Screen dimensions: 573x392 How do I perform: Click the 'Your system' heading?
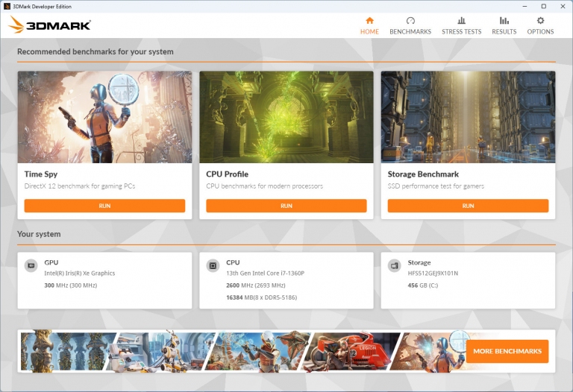click(x=39, y=234)
